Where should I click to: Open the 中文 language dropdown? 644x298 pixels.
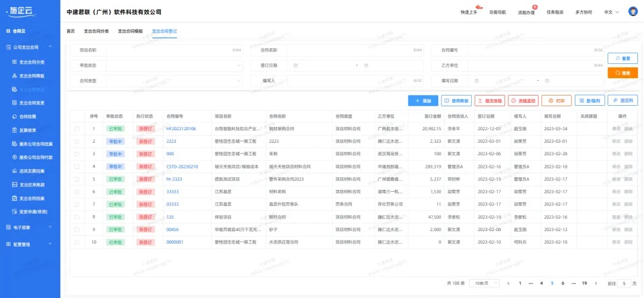612,13
